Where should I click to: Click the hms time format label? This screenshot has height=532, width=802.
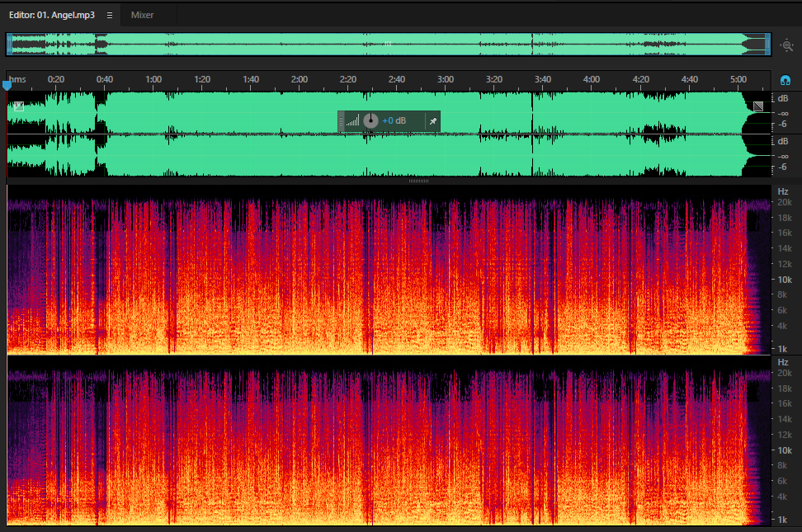tap(17, 79)
